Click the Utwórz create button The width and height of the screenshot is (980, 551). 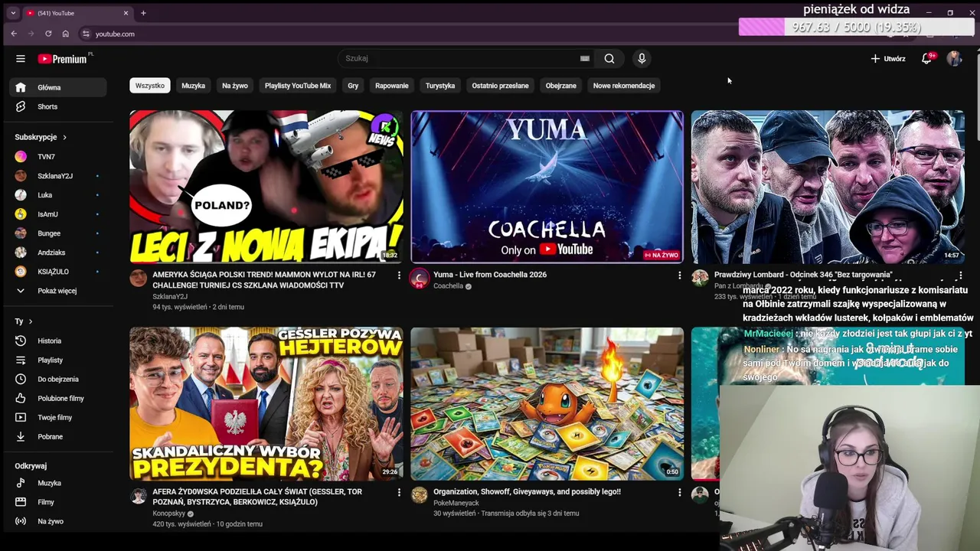[x=888, y=58]
